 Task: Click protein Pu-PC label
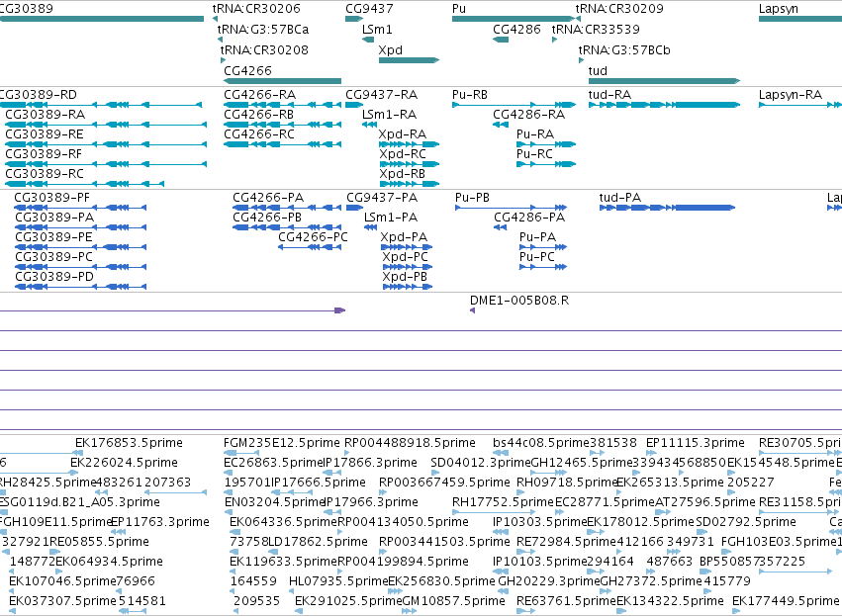tap(536, 257)
